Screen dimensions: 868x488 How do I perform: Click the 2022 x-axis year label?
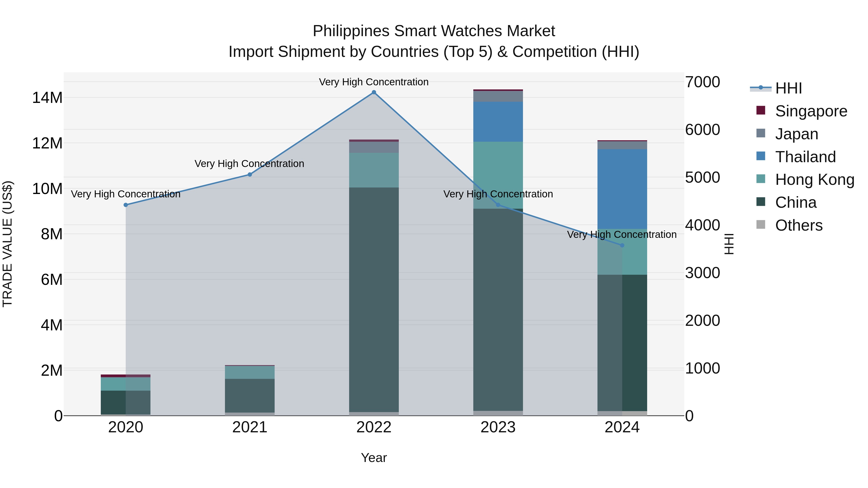(x=374, y=427)
